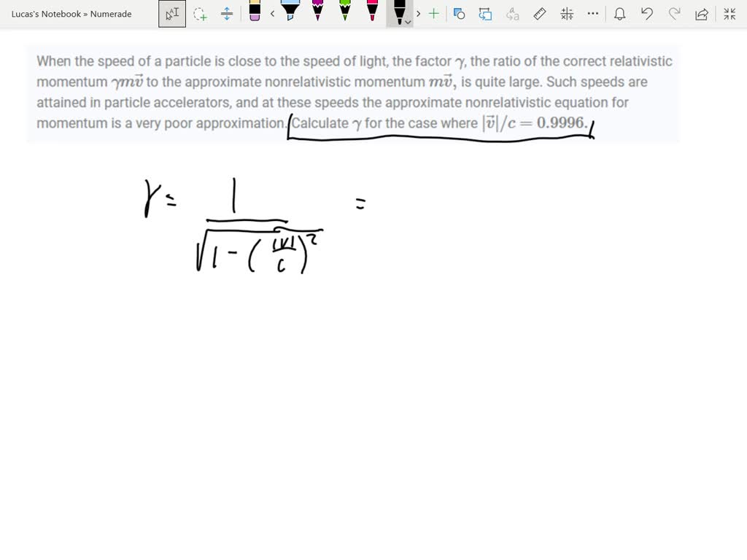Viewport: 747px width, 560px height.
Task: Open the ruler tool
Action: click(x=538, y=14)
